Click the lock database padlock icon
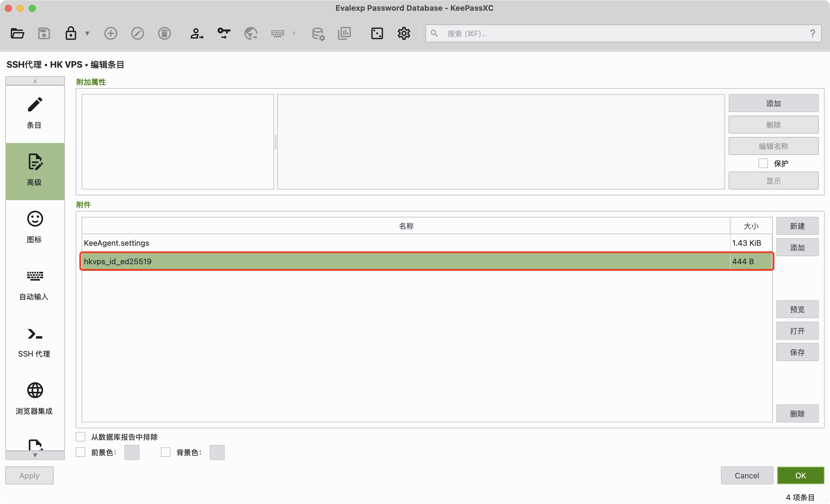Viewport: 830px width, 504px height. pyautogui.click(x=70, y=33)
